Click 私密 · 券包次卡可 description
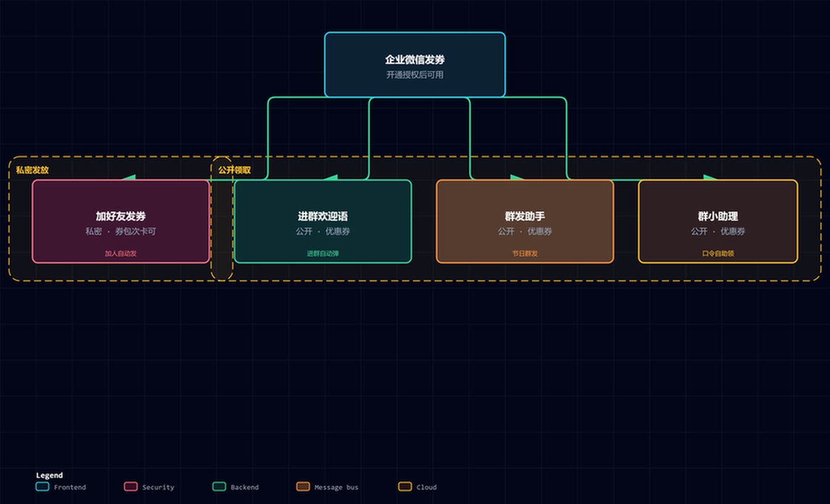Screen dimensions: 830x504 (121, 231)
